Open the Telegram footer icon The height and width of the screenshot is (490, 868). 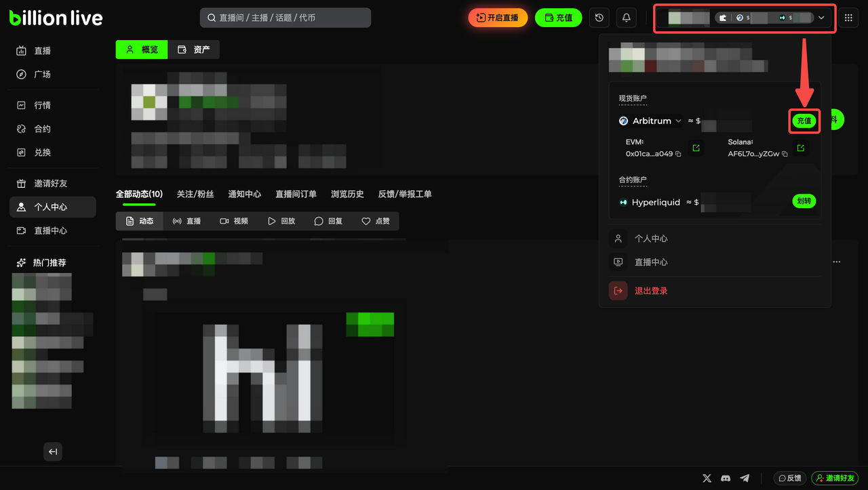pyautogui.click(x=745, y=478)
